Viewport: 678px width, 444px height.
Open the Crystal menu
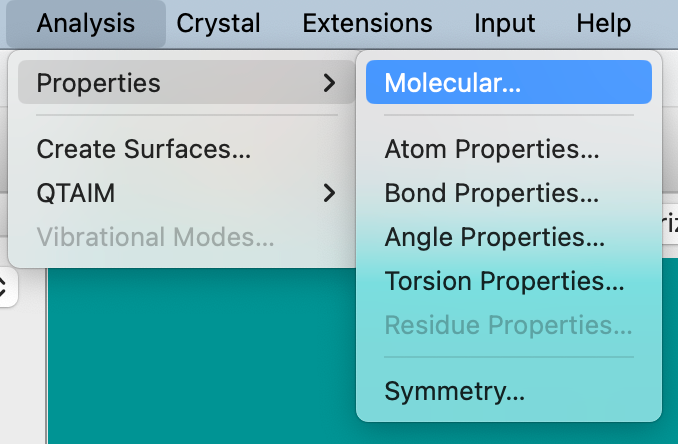coord(218,23)
